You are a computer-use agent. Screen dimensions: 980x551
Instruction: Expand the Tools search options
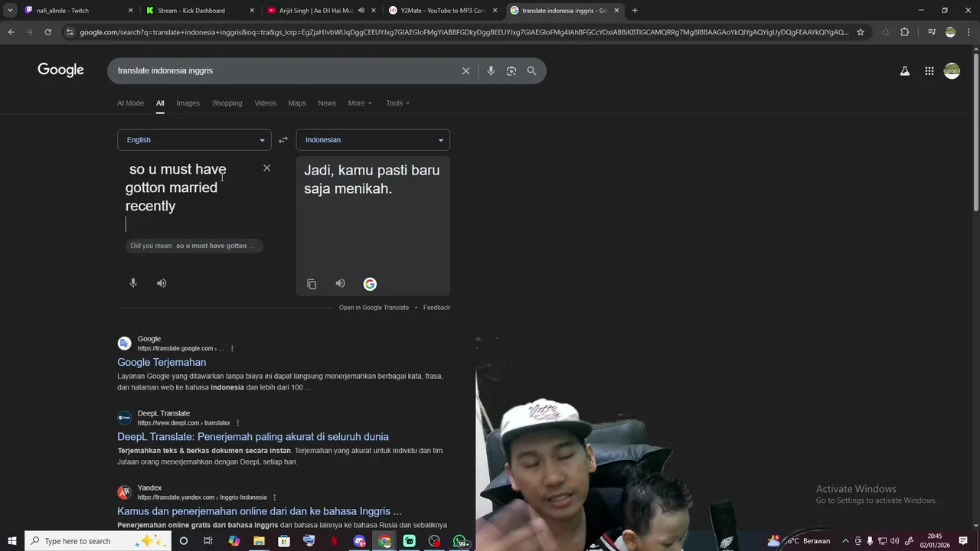(x=397, y=103)
